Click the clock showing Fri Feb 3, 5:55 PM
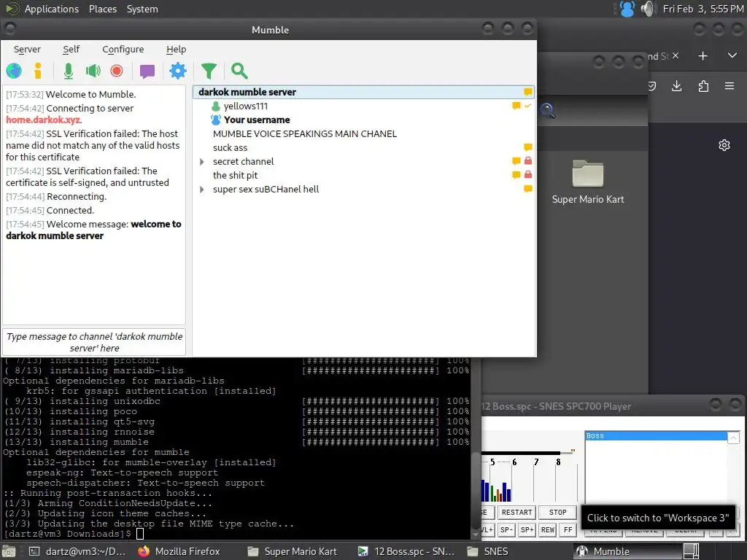 point(703,9)
